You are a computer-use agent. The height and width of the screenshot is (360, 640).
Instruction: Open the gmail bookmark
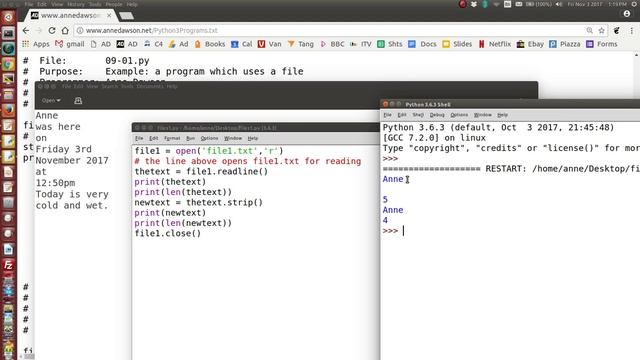point(70,44)
